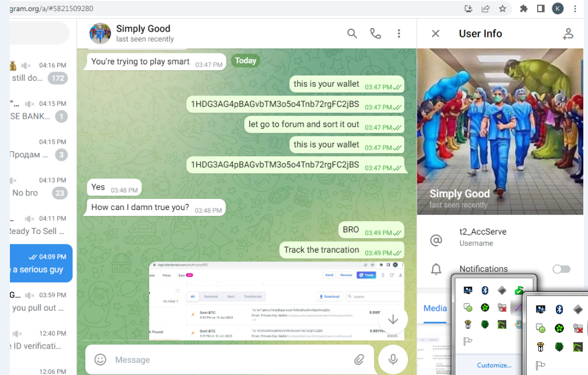Image resolution: width=588 pixels, height=375 pixels.
Task: Click the message input field
Action: pyautogui.click(x=230, y=360)
